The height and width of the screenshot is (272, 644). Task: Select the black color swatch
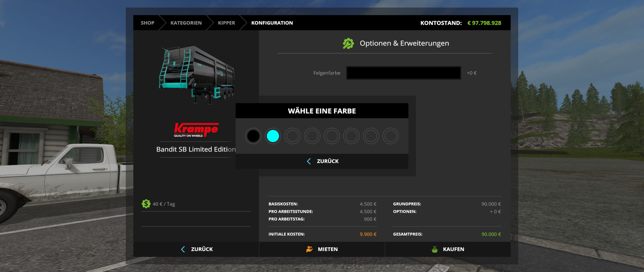click(x=253, y=136)
